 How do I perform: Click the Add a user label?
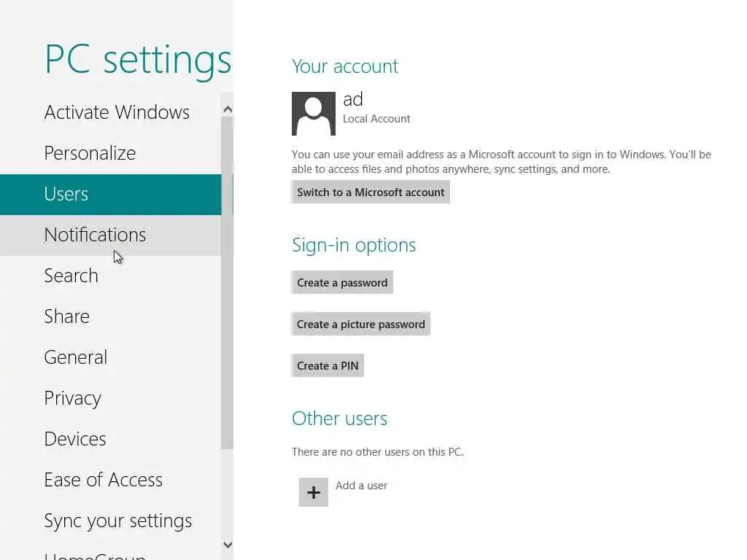point(362,486)
